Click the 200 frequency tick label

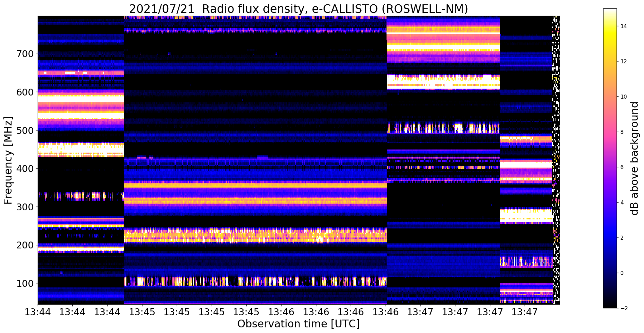[x=24, y=245]
